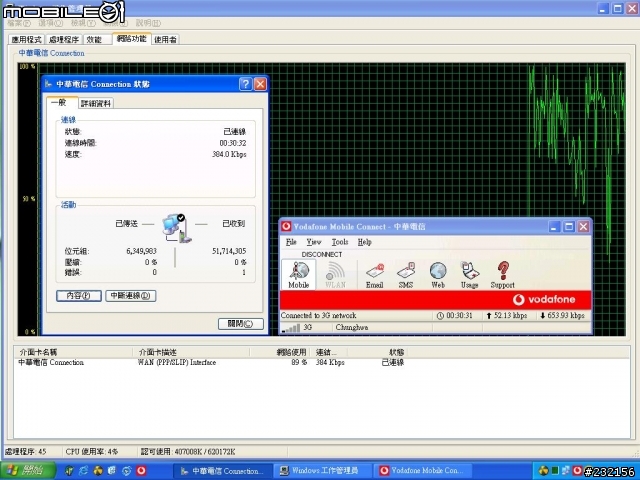Click the 關閉(C) button in status dialog

point(240,324)
